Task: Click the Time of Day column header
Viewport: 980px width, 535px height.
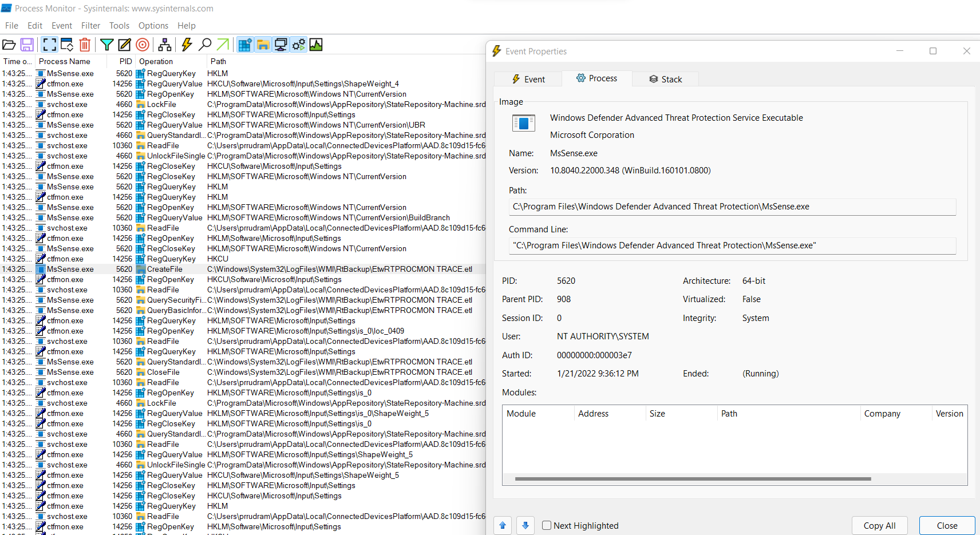Action: coord(17,61)
